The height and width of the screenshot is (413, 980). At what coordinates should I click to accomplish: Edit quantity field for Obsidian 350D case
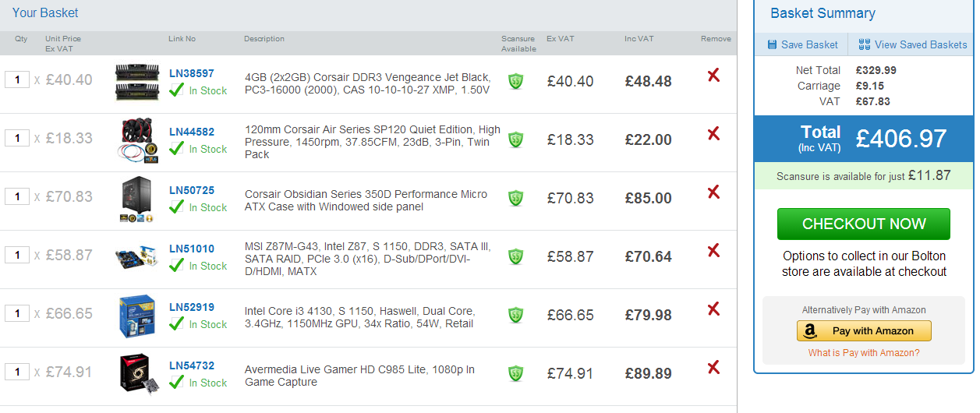coord(17,196)
